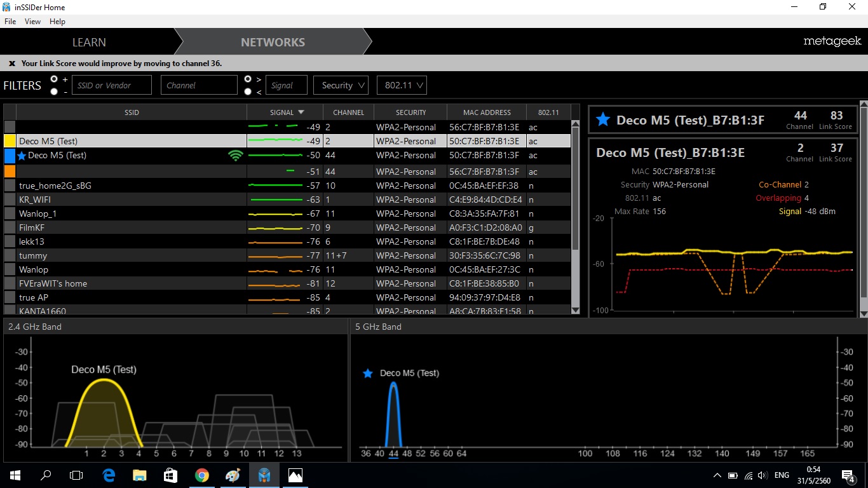Select the lekk13 network row
This screenshot has height=488, width=868.
coord(287,241)
